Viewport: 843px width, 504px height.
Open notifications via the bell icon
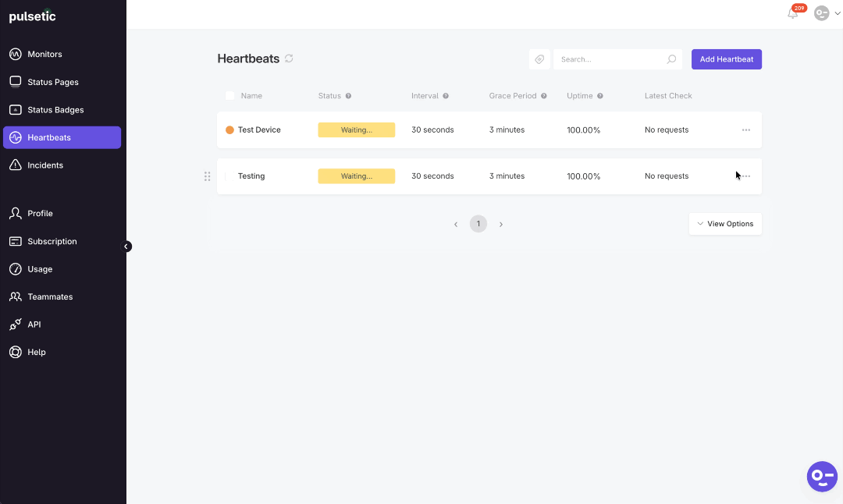pyautogui.click(x=792, y=13)
